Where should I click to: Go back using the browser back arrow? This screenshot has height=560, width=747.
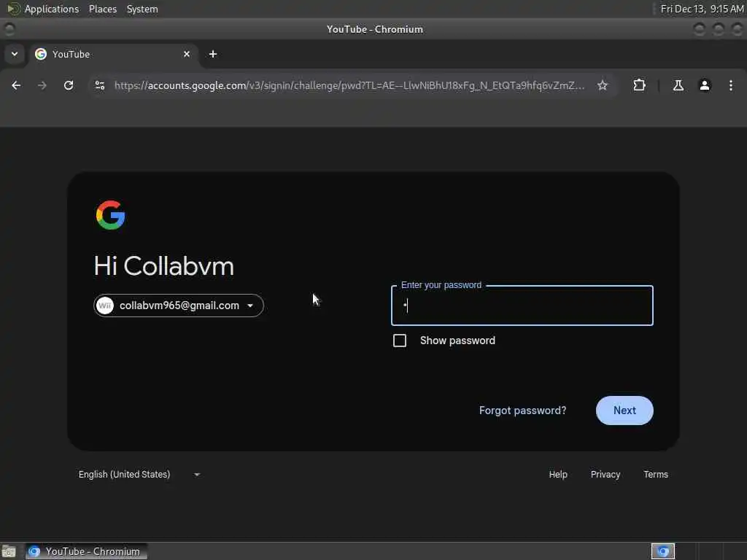click(x=16, y=85)
